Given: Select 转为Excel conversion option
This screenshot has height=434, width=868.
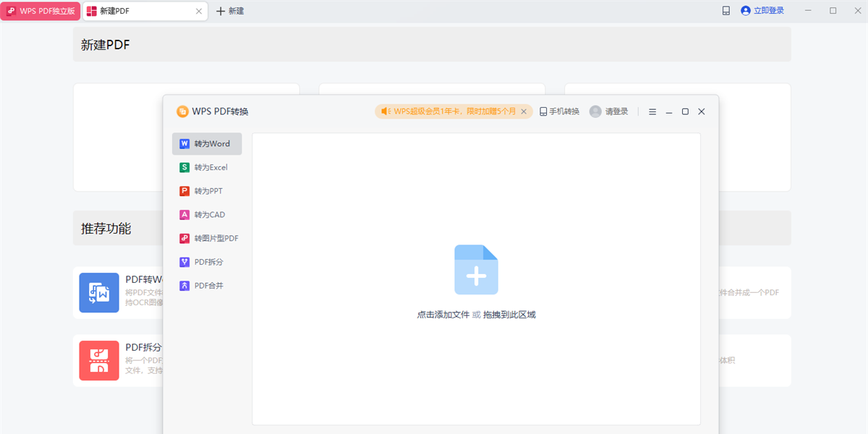Looking at the screenshot, I should [x=207, y=167].
